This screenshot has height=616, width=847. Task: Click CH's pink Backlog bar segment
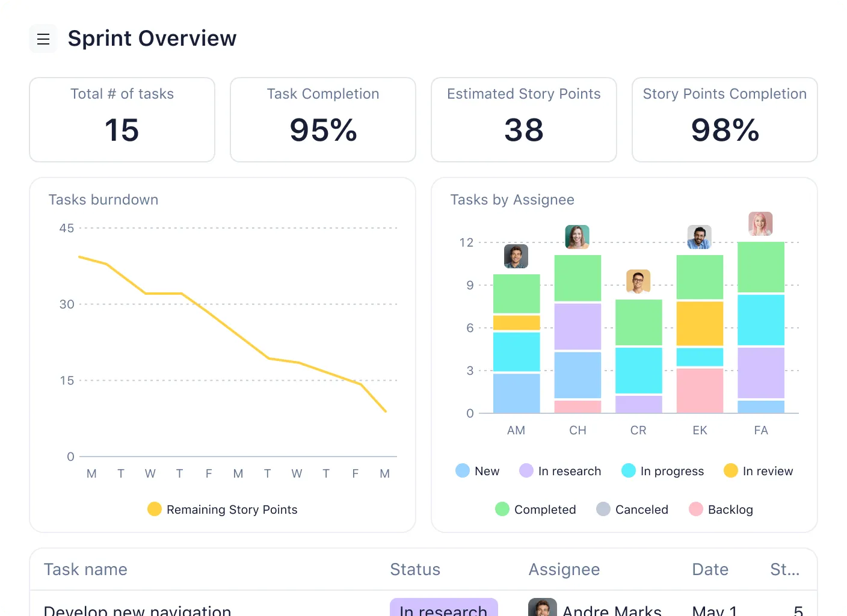(577, 407)
